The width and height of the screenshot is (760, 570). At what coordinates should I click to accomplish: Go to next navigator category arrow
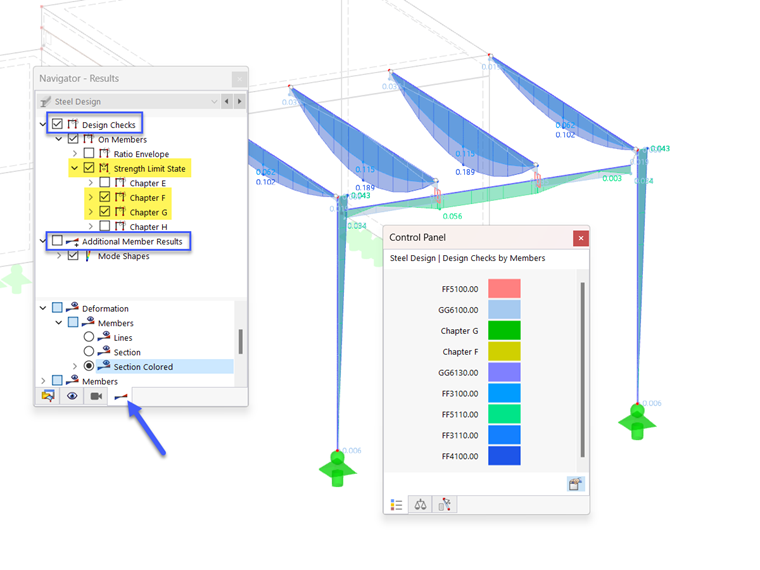(x=239, y=101)
